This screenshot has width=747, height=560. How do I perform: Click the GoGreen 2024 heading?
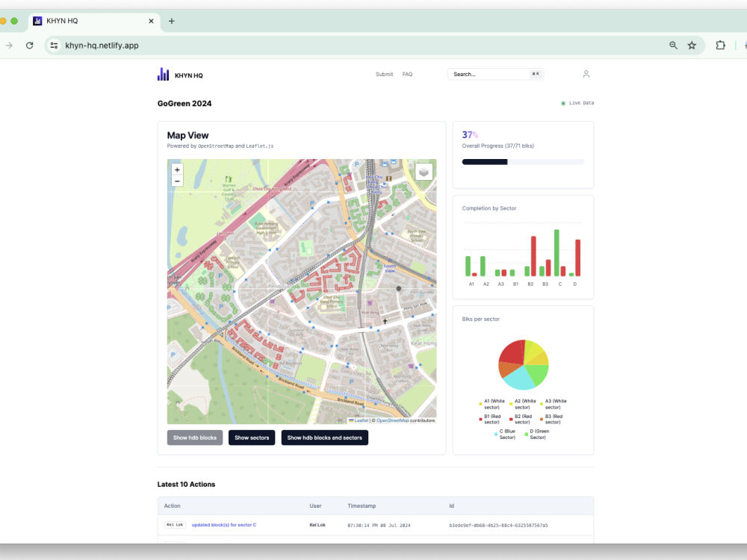185,103
